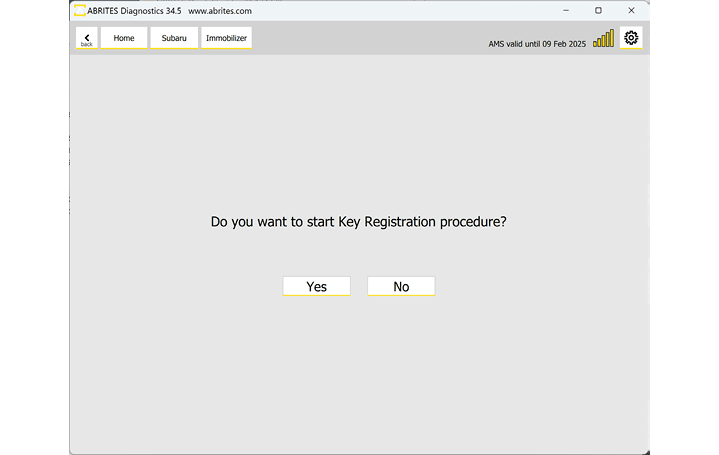Click the AMS valid until date text

pos(537,44)
